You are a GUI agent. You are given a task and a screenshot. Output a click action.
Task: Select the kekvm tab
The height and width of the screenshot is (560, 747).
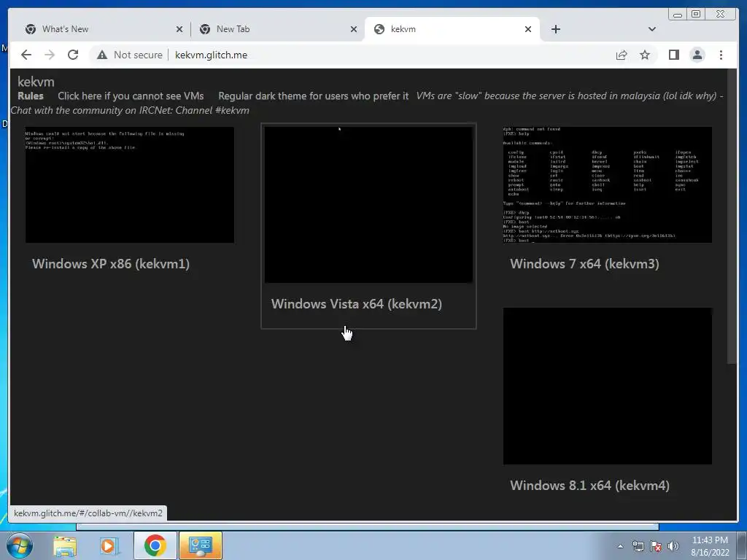pos(452,29)
